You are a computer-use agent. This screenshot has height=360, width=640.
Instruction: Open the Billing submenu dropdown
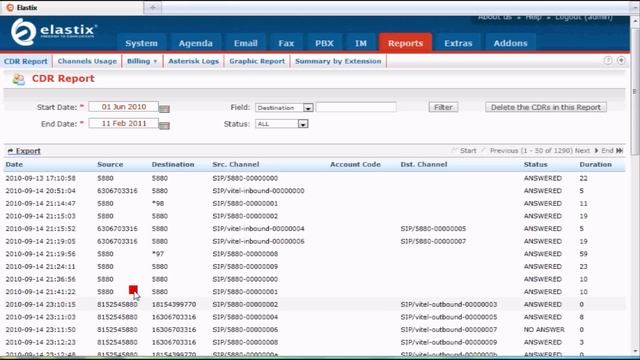(x=142, y=61)
